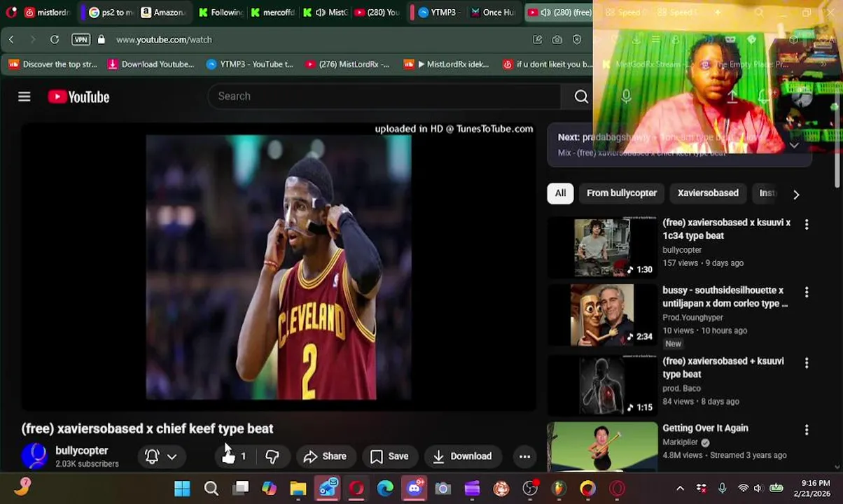The height and width of the screenshot is (504, 843).
Task: Open options for 'bussy - southsidesilhouette' video
Action: 807,292
